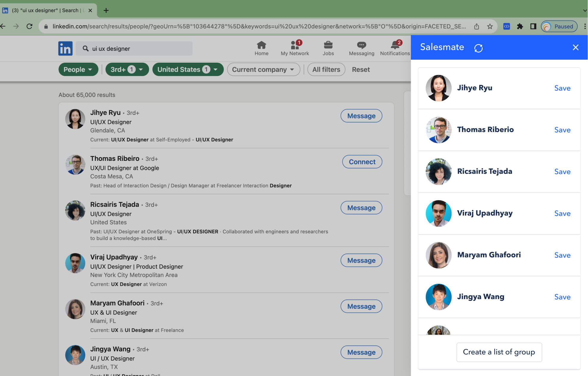Message Jihye Ryu
The height and width of the screenshot is (376, 588).
(x=361, y=116)
